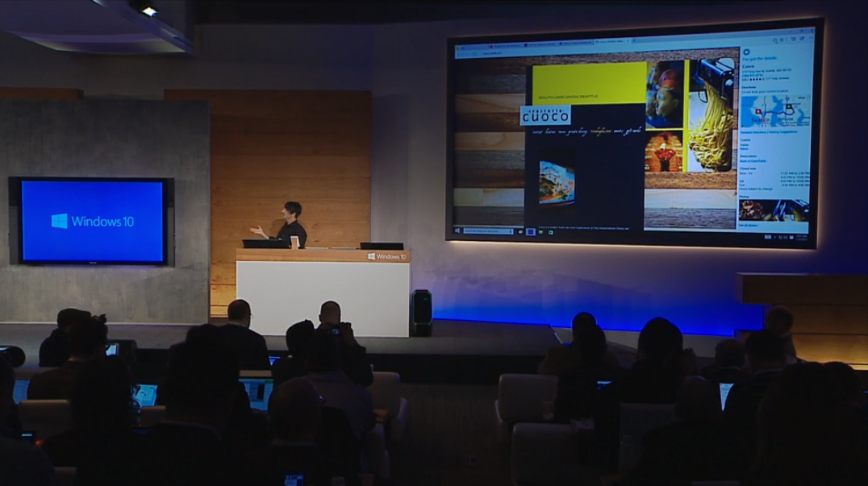The image size is (868, 486).
Task: Click the Windows Start button on projected taskbar
Action: pos(457,231)
